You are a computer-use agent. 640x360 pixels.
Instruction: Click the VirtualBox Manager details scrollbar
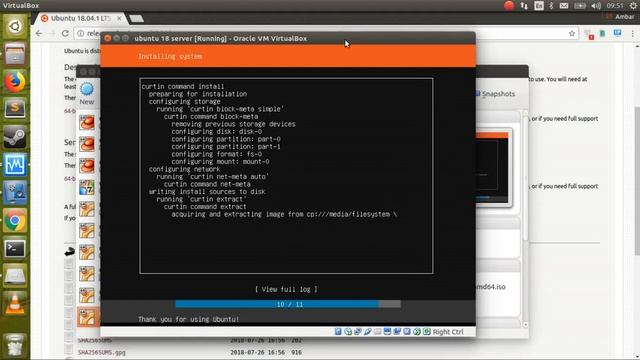(525, 218)
